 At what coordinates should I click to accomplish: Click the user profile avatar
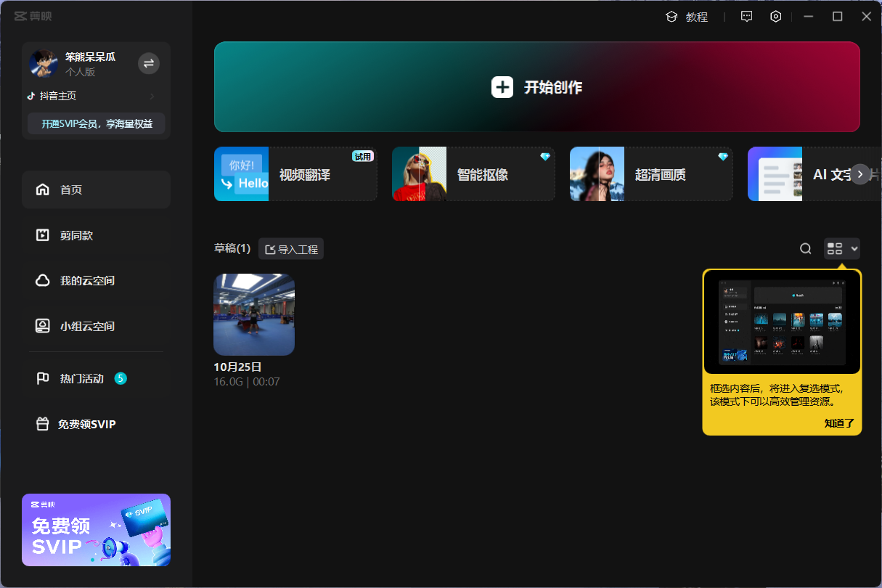pyautogui.click(x=44, y=64)
